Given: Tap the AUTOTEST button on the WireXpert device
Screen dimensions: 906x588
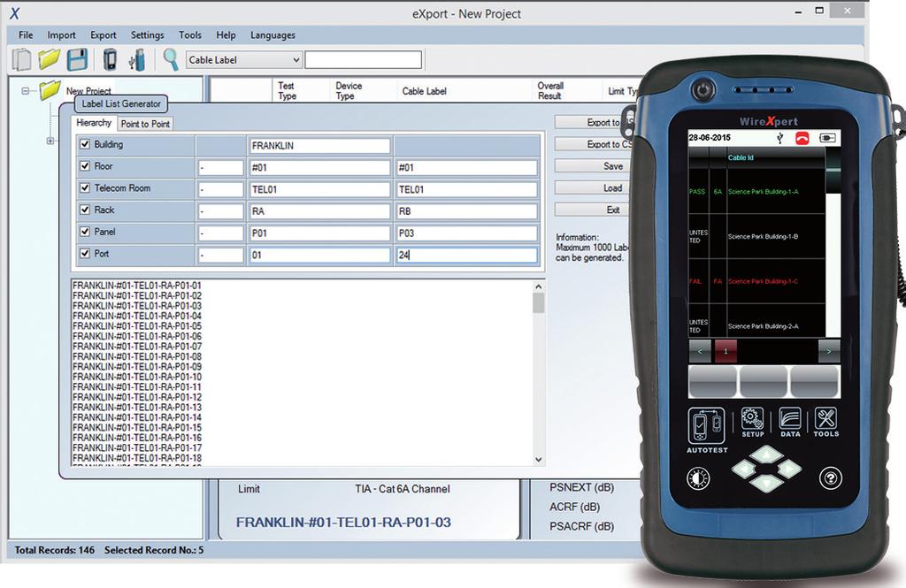Looking at the screenshot, I should tap(706, 431).
